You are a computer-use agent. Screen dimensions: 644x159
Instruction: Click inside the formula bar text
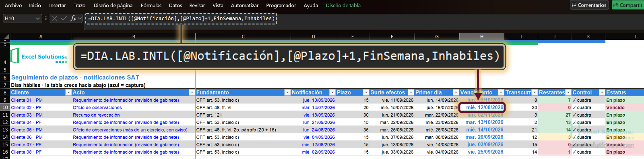[x=181, y=19]
